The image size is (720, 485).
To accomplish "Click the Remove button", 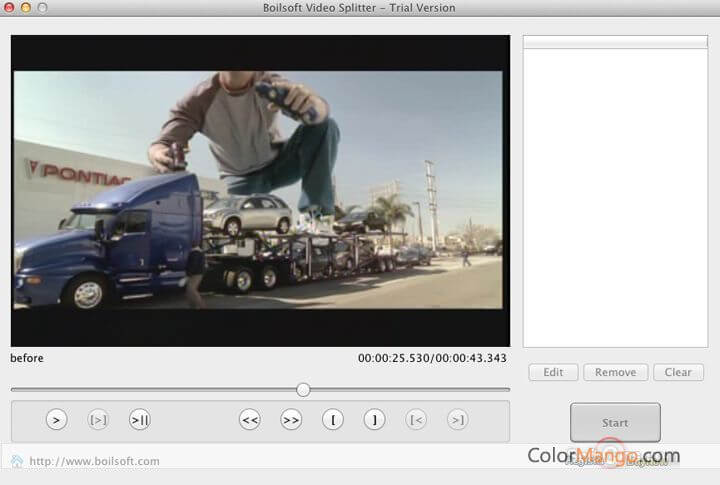I will click(x=615, y=372).
